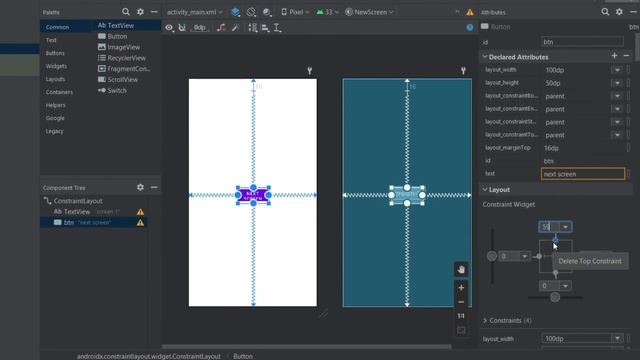Minimize the Palette panel
Image resolution: width=640 pixels, height=360 pixels.
pyautogui.click(x=154, y=12)
